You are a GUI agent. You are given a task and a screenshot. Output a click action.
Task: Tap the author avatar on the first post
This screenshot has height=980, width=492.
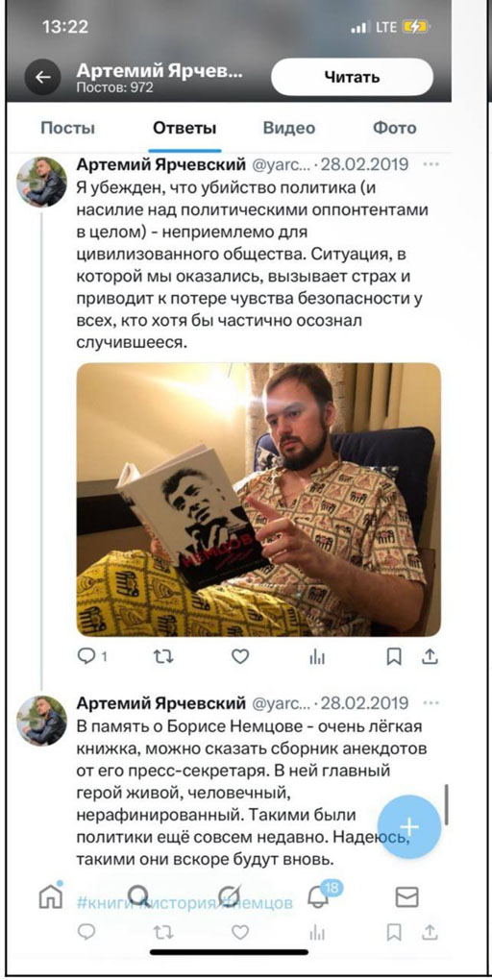click(x=42, y=182)
